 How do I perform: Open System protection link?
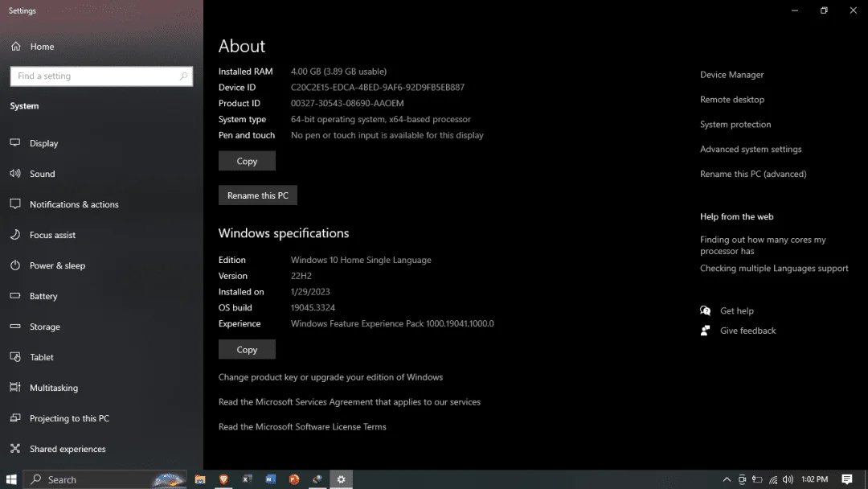pyautogui.click(x=735, y=125)
